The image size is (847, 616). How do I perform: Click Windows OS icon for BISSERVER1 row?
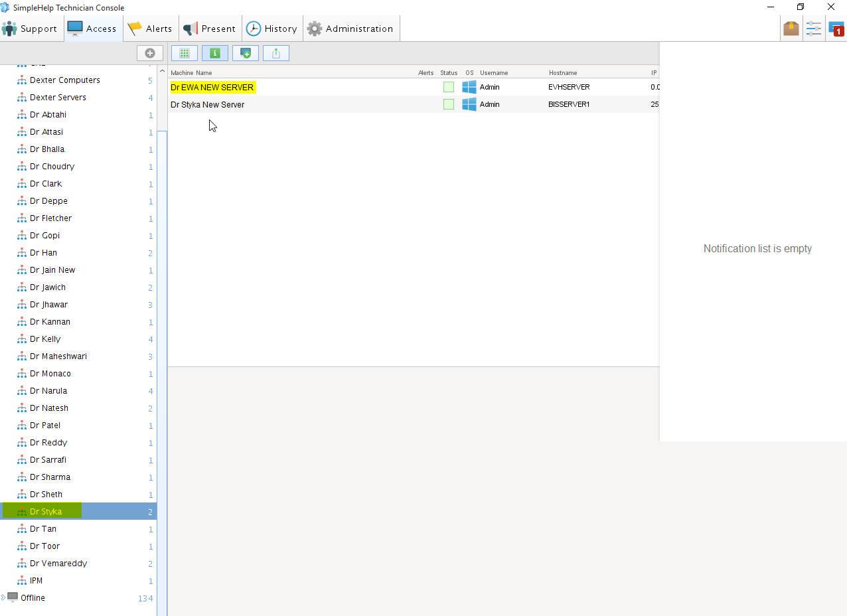pyautogui.click(x=469, y=104)
